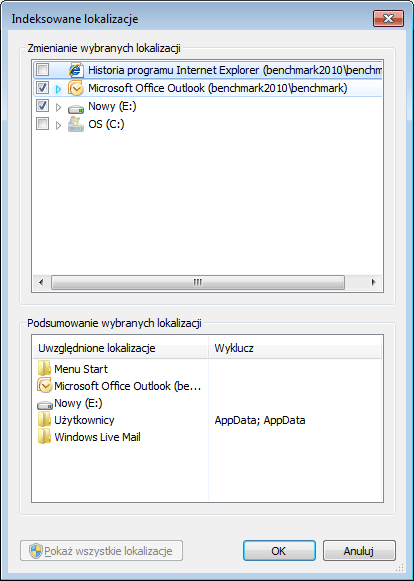Screen dimensions: 414x581
Task: Uncheck the Nowy (E:) checkbox
Action: click(42, 106)
